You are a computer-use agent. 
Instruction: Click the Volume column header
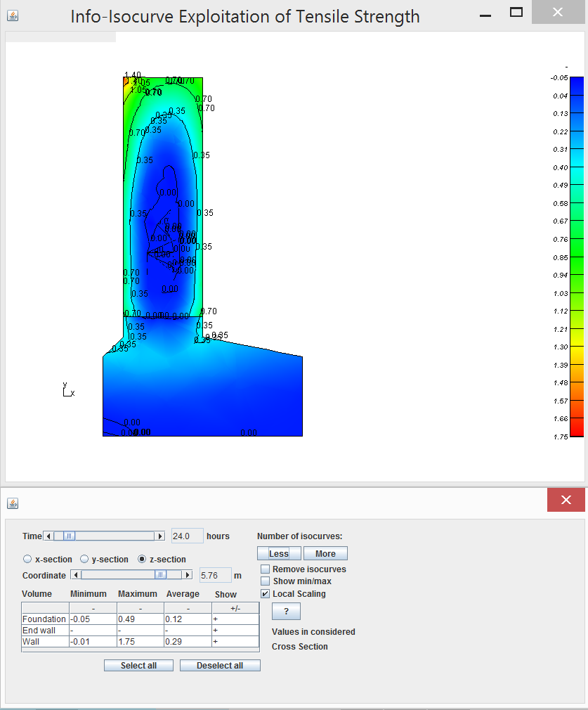click(37, 593)
